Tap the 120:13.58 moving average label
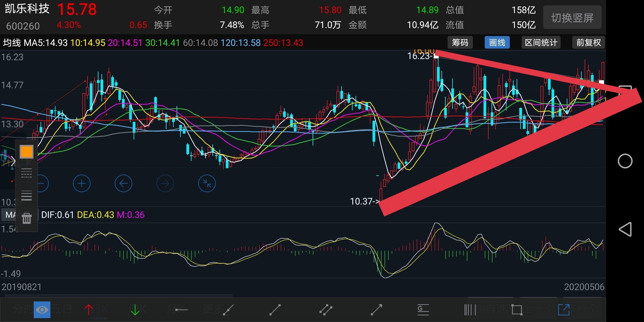Image resolution: width=644 pixels, height=322 pixels. pos(241,43)
